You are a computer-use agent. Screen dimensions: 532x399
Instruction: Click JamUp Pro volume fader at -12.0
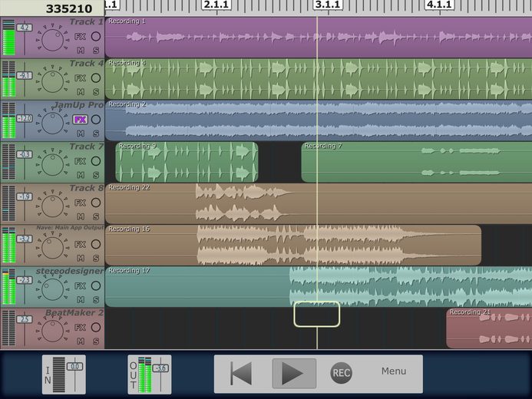(25, 118)
